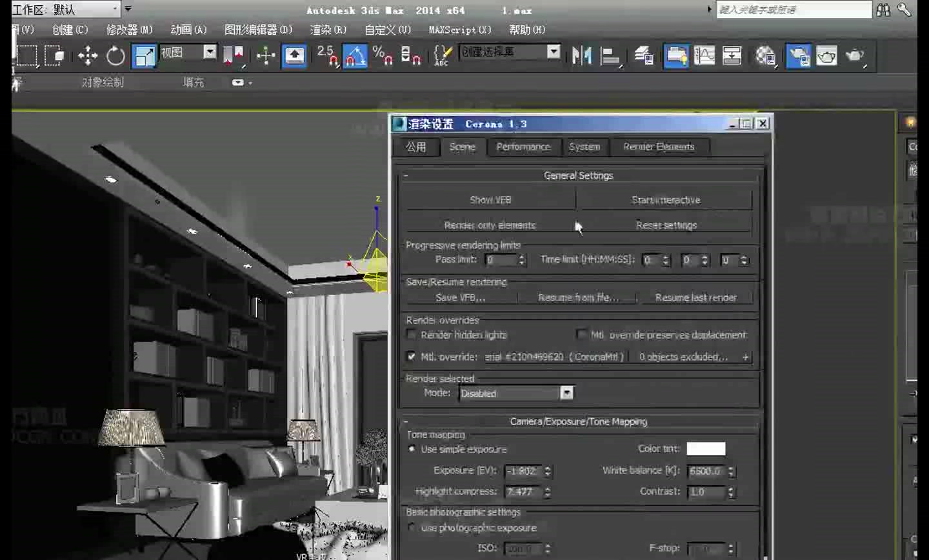Toggle the window/crossing selection icon
Image resolution: width=929 pixels, height=560 pixels.
(x=55, y=55)
